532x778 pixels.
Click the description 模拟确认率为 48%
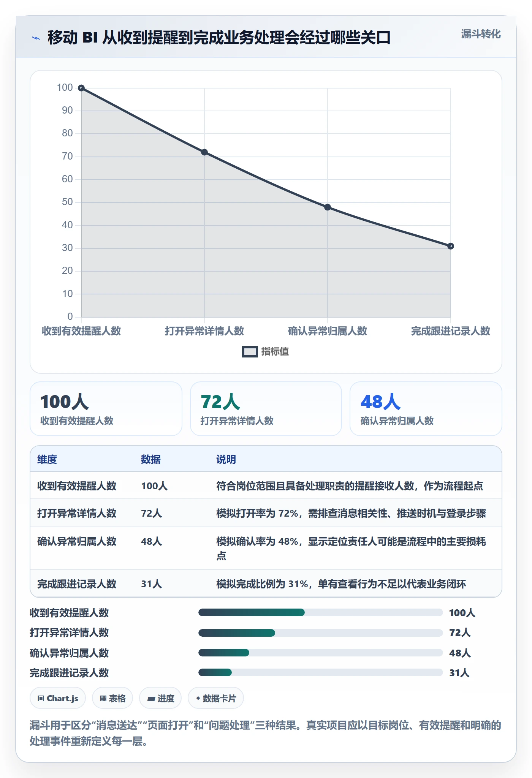point(351,549)
